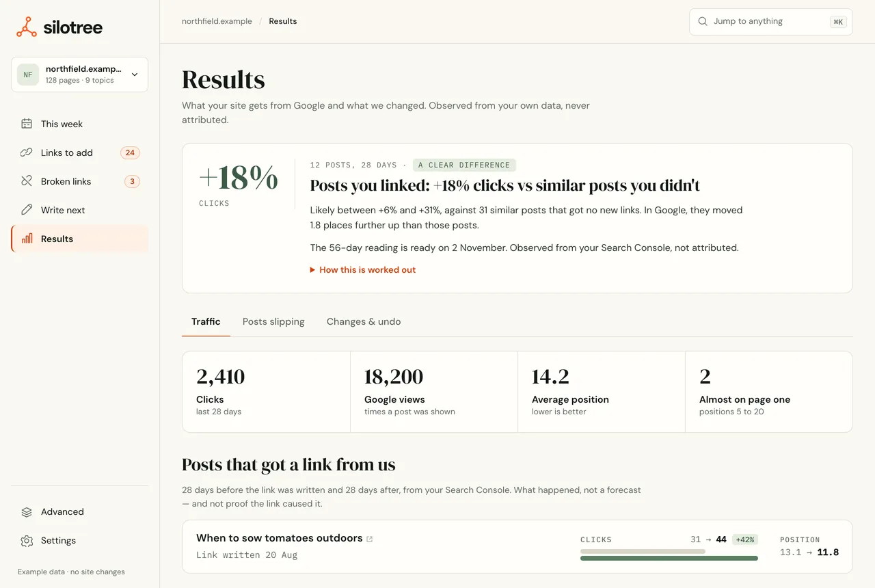875x588 pixels.
Task: Click the NF site avatar
Action: tap(28, 75)
